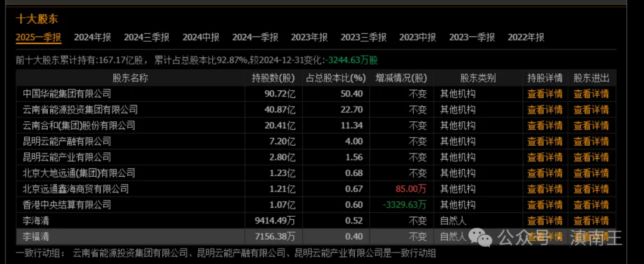Select shareholder name 北京远通鑫海商贸有限公司

[x=76, y=189]
